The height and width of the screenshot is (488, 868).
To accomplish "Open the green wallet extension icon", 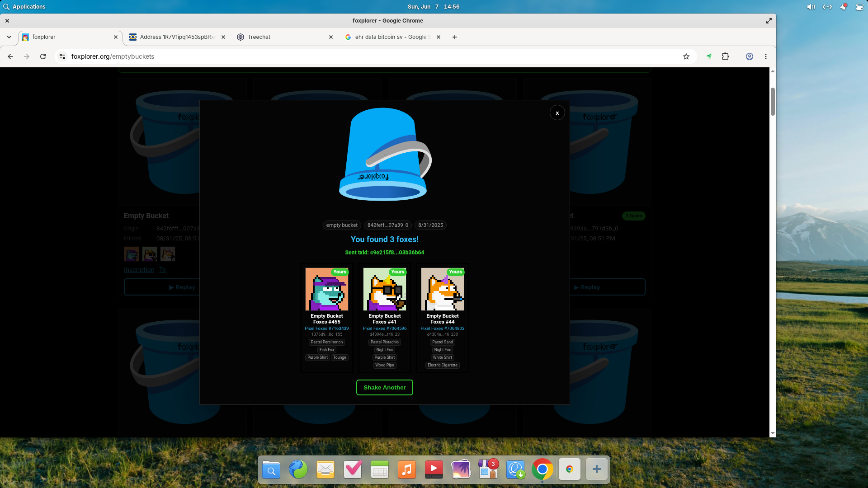I will point(709,56).
